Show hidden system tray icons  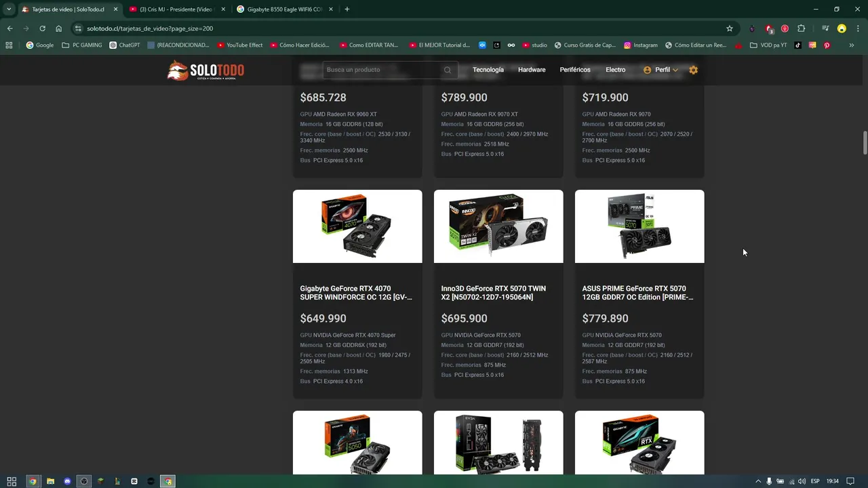point(758,481)
